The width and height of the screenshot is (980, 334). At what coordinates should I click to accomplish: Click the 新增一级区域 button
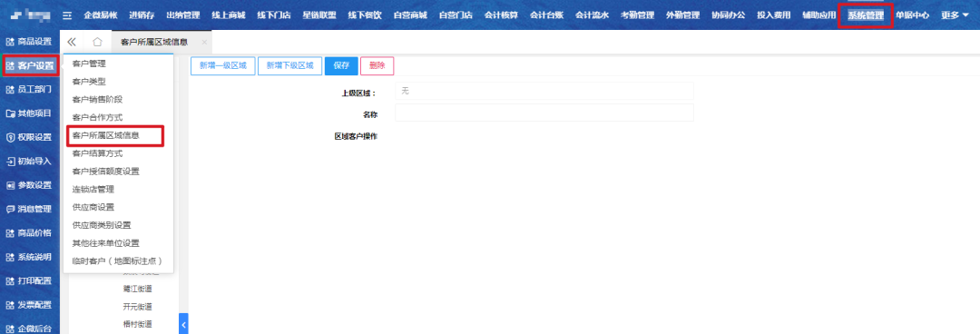[222, 65]
